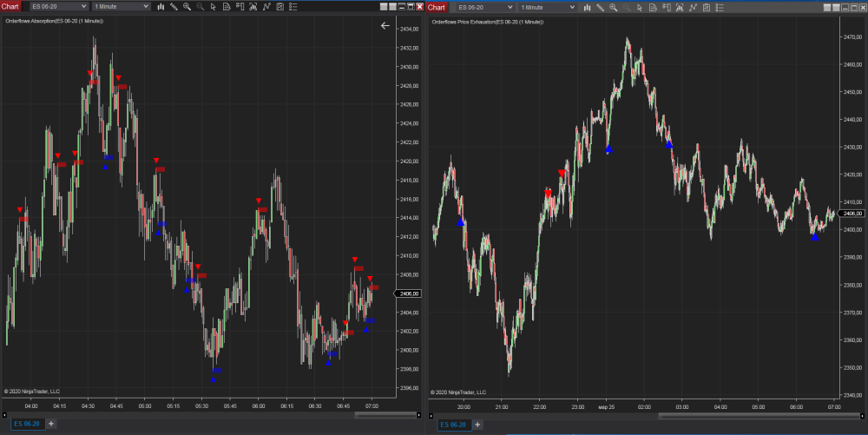
Task: Open the Properties list icon in right chart
Action: [720, 7]
